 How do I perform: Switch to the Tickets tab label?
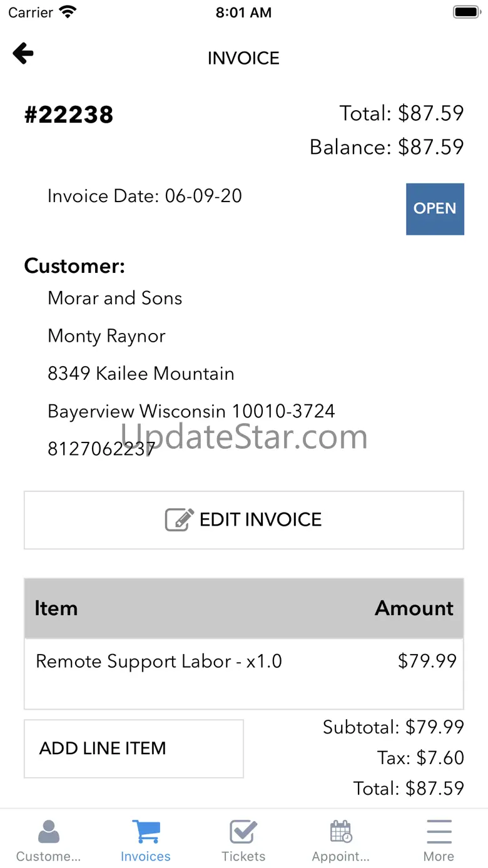click(243, 856)
